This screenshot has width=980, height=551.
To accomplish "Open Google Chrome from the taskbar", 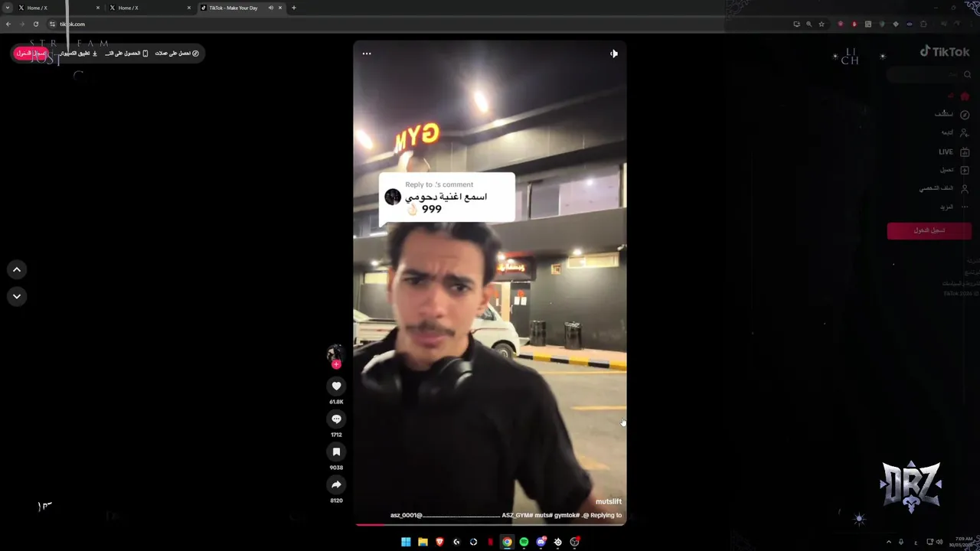I will click(507, 542).
